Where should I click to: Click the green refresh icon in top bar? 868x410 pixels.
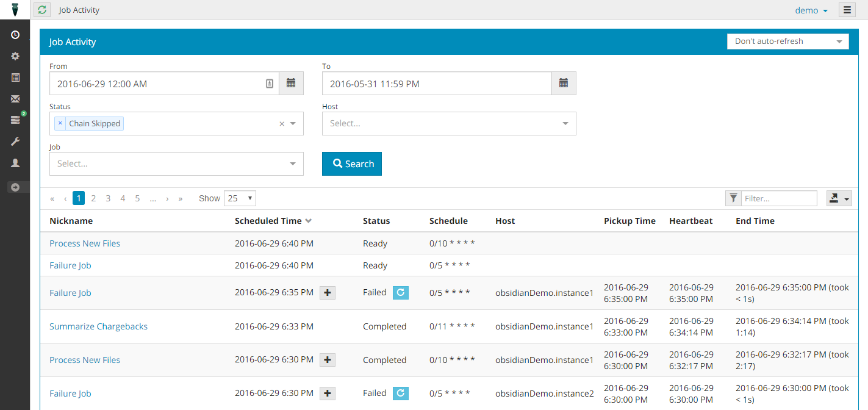point(41,10)
